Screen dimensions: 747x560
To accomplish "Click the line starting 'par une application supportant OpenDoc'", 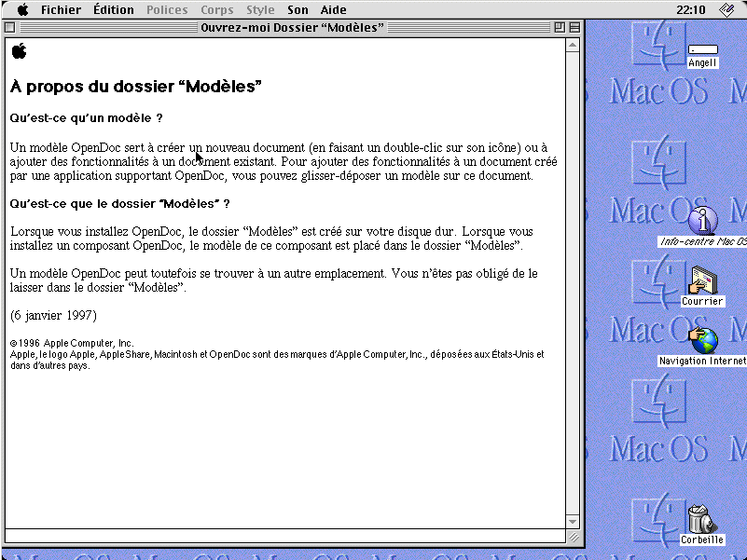I will [271, 176].
